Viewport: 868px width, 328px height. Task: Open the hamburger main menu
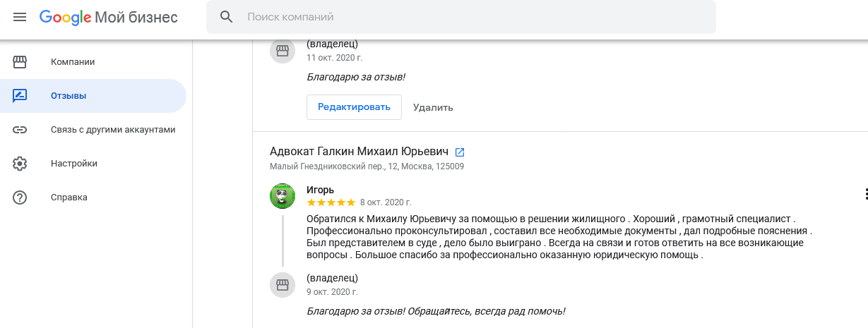pyautogui.click(x=20, y=17)
